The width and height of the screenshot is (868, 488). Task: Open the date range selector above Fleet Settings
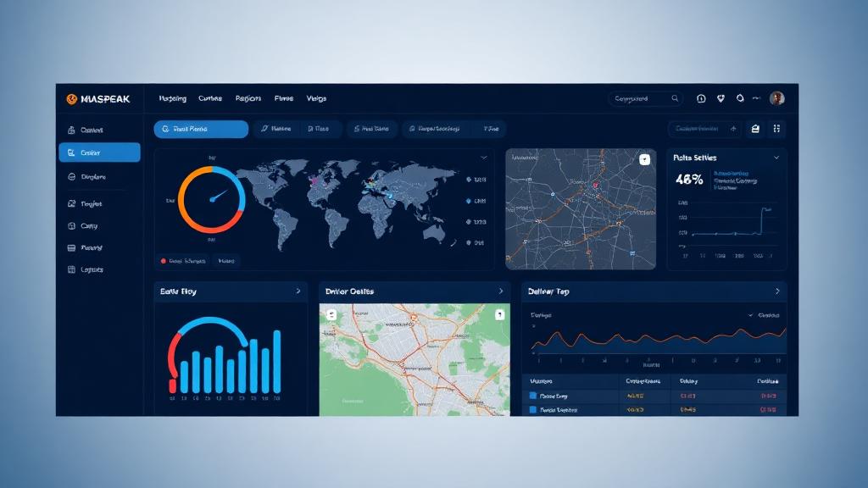coord(702,129)
